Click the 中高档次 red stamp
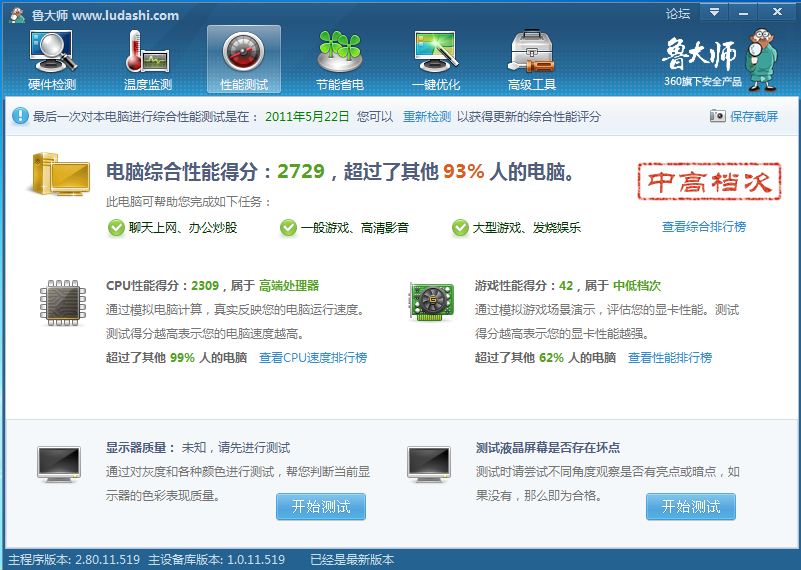Image resolution: width=801 pixels, height=570 pixels. click(x=710, y=181)
